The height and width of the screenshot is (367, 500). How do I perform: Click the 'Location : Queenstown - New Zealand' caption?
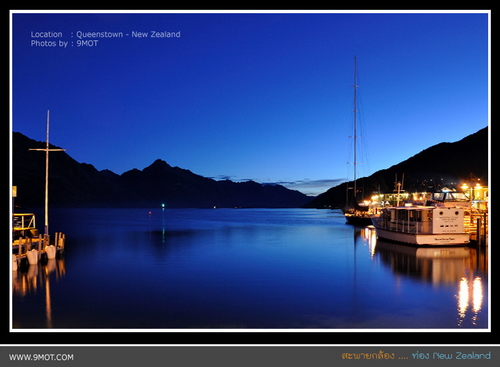pyautogui.click(x=105, y=34)
